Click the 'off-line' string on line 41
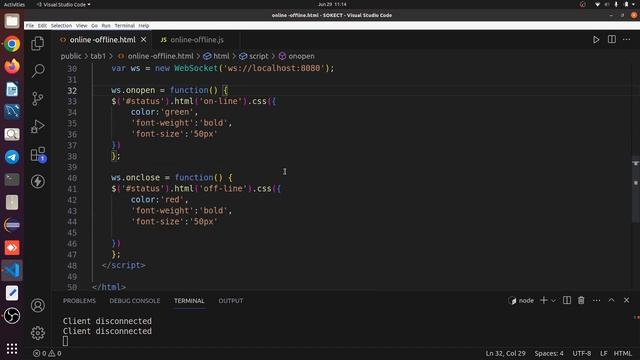The width and height of the screenshot is (640, 360). (224, 189)
